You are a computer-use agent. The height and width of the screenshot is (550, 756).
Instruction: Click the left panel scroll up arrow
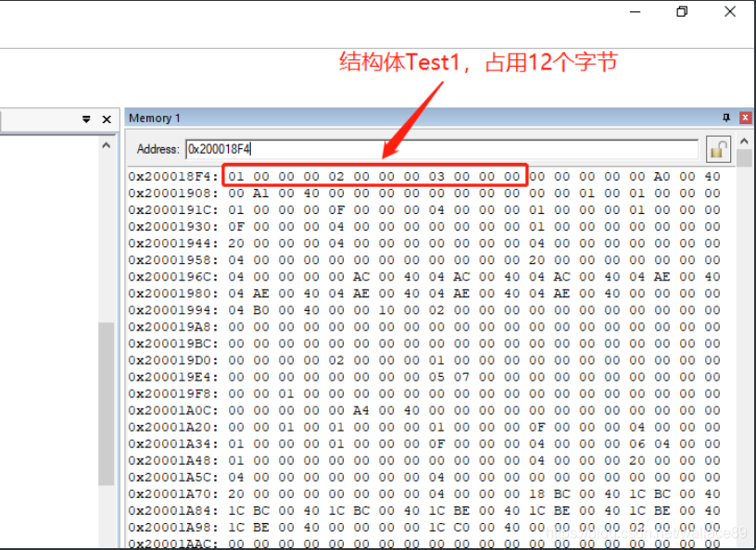pyautogui.click(x=106, y=145)
